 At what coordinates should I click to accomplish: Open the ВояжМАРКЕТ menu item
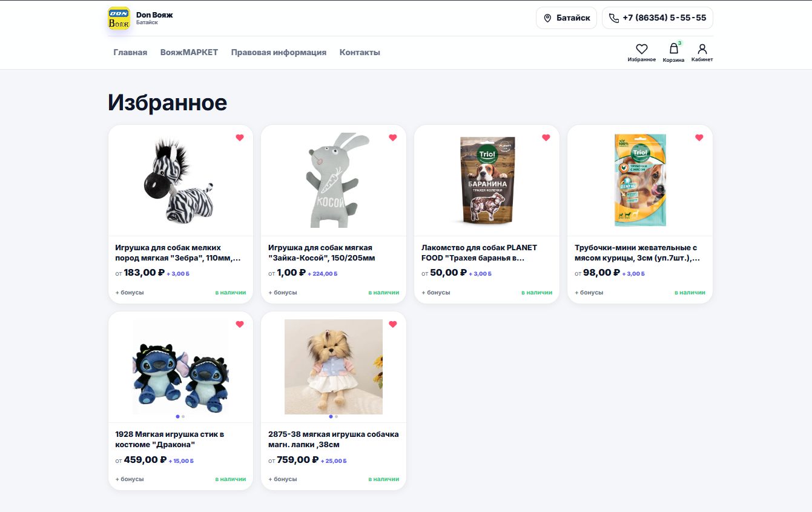189,52
